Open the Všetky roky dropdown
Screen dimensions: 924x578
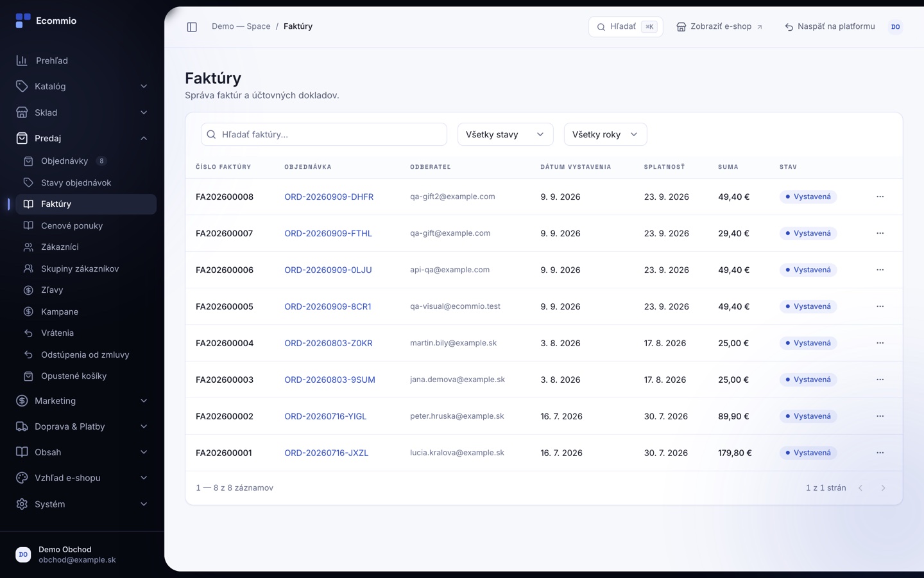click(x=605, y=134)
